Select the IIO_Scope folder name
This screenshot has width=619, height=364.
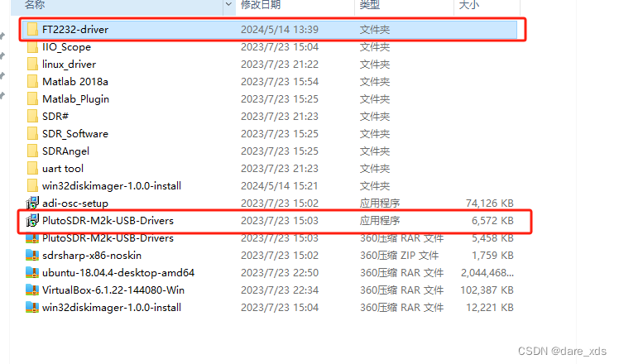(x=66, y=47)
